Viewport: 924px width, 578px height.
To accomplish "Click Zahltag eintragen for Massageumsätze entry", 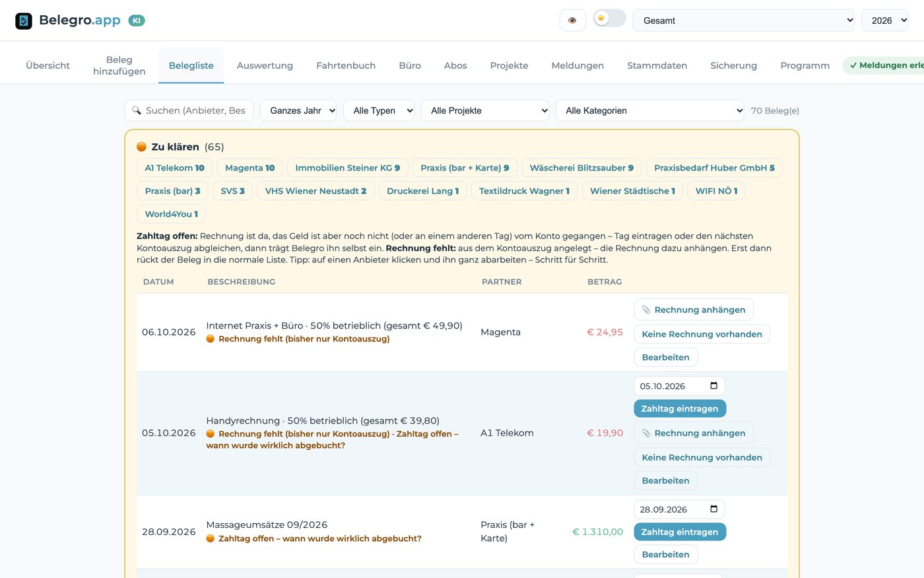I will click(680, 532).
